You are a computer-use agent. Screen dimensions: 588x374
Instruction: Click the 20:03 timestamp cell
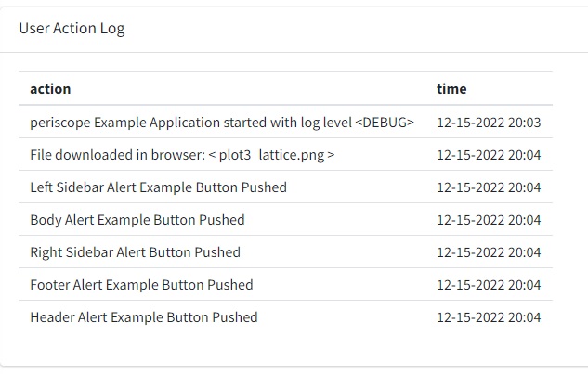coord(489,123)
